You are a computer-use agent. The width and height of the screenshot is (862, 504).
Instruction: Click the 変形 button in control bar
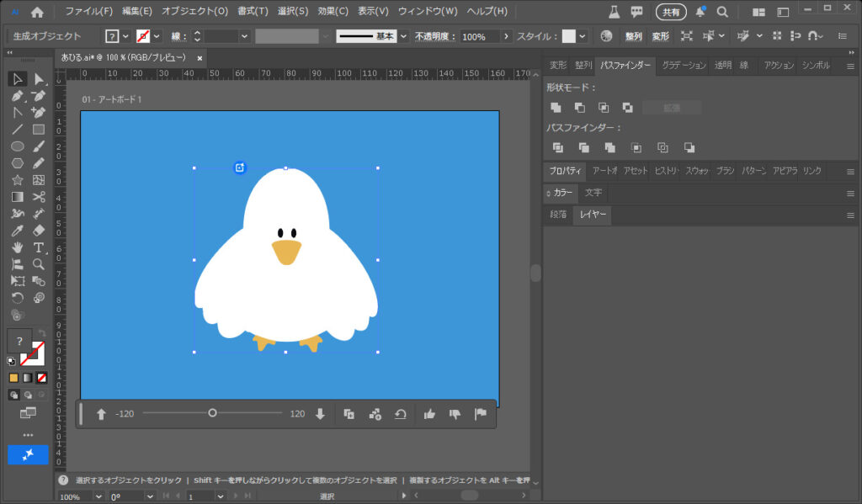coord(661,36)
